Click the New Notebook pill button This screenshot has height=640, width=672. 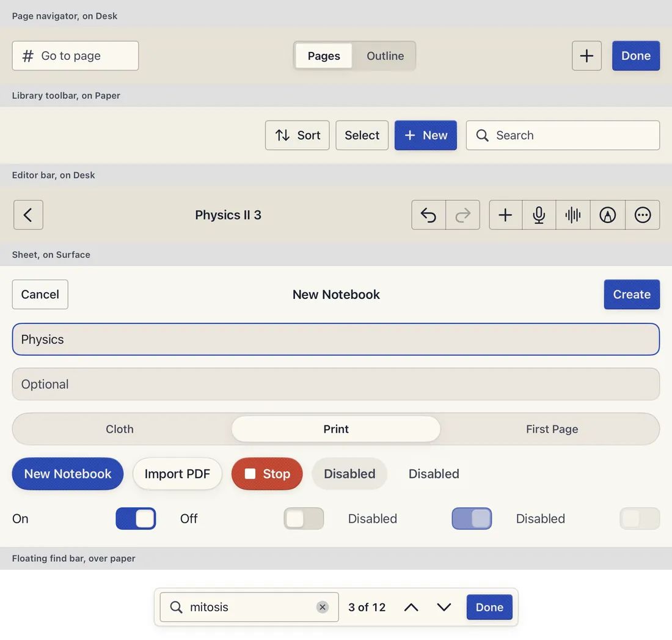(68, 474)
